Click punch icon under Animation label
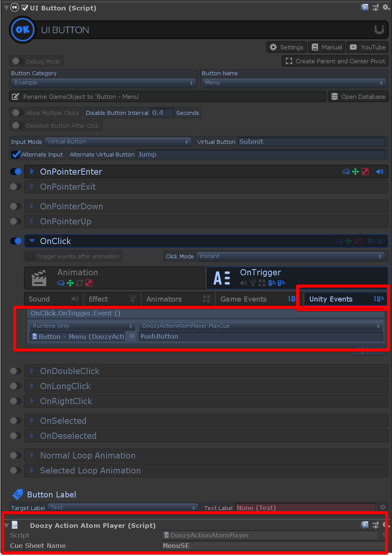 pyautogui.click(x=61, y=283)
